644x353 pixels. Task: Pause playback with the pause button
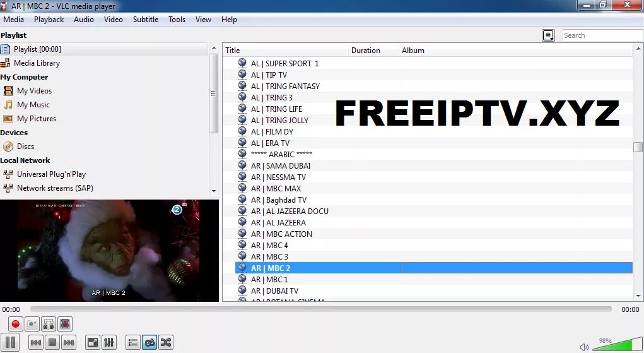pos(10,342)
